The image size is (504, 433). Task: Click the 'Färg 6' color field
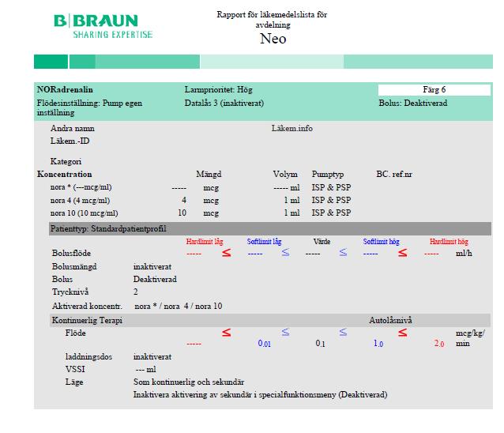[434, 90]
